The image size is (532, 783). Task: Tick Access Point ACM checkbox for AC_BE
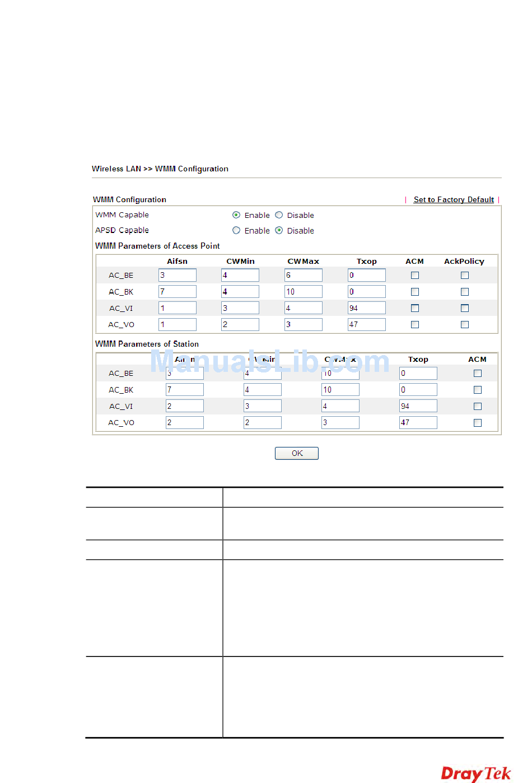pyautogui.click(x=415, y=275)
